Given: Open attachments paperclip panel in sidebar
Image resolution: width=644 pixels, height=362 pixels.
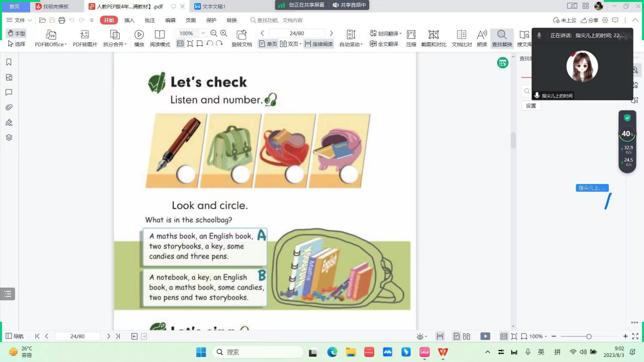Looking at the screenshot, I should (x=9, y=108).
